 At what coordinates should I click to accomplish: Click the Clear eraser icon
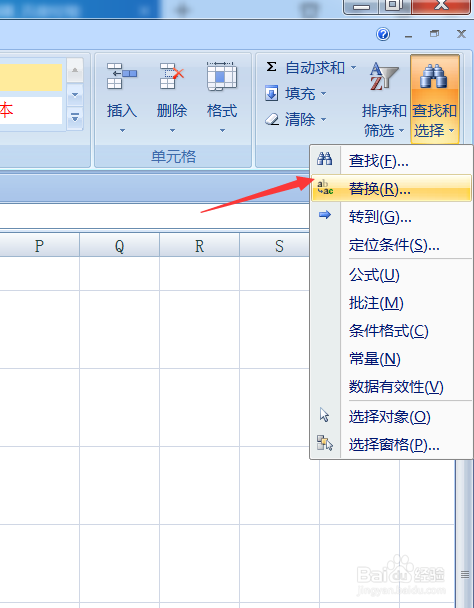pos(272,119)
